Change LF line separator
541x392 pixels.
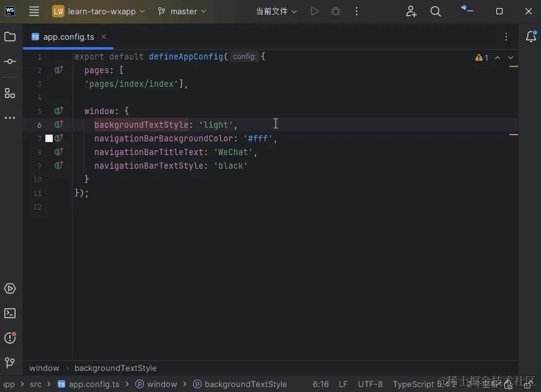click(x=343, y=384)
